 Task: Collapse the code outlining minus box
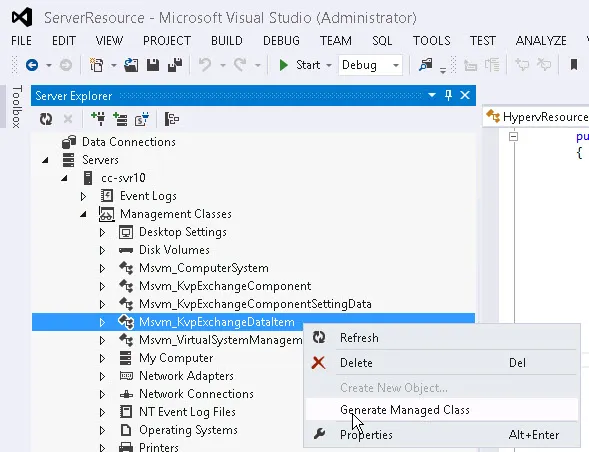point(513,136)
